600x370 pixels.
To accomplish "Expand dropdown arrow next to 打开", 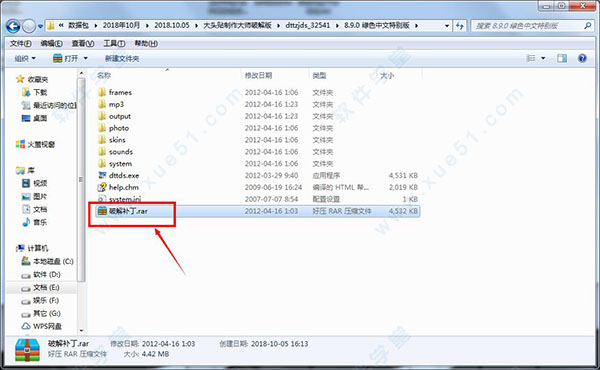I will pos(85,58).
